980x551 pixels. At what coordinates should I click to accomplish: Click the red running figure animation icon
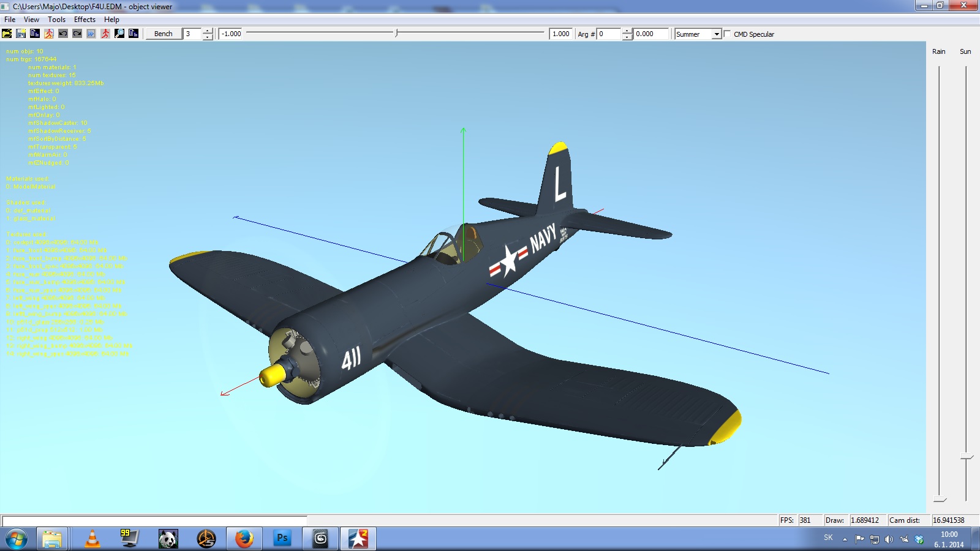pos(105,34)
